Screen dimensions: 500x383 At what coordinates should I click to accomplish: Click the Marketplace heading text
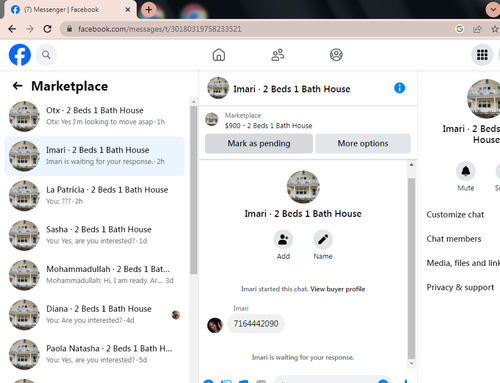[x=70, y=86]
